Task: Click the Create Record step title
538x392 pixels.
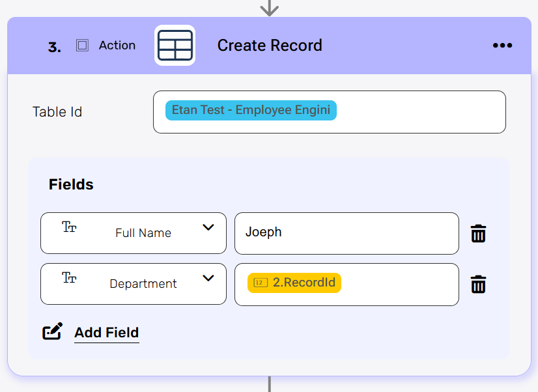Action: tap(270, 46)
